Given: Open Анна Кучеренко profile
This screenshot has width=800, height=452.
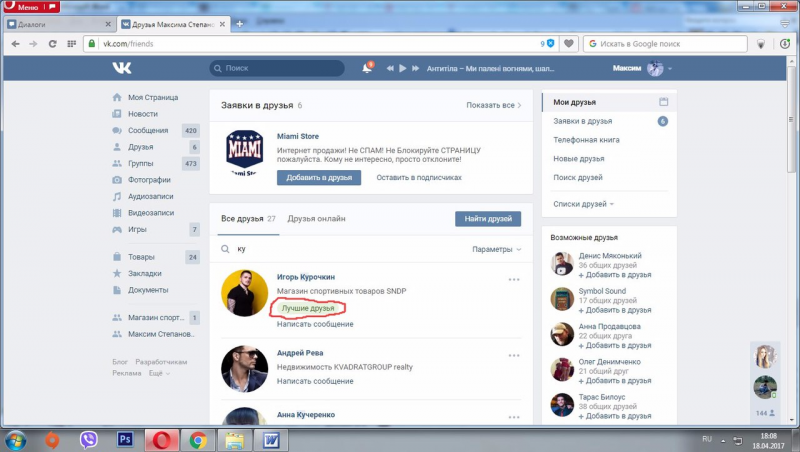Looking at the screenshot, I should (x=306, y=415).
